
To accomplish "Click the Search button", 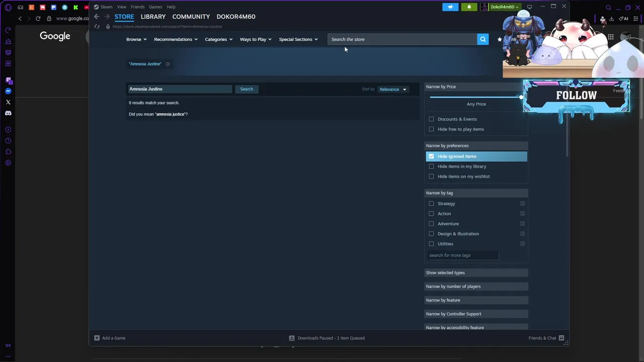I will click(x=247, y=89).
